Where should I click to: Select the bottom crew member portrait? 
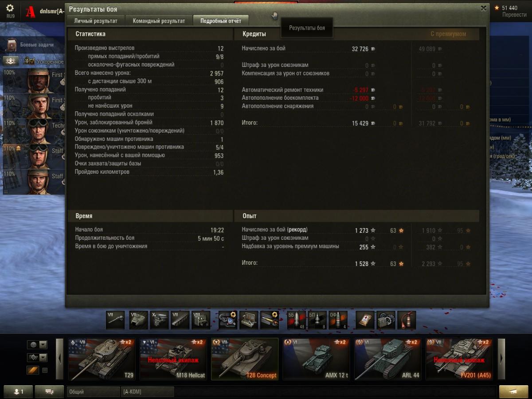point(39,182)
